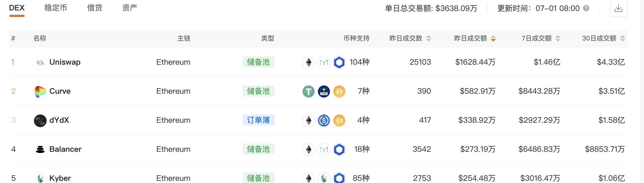
Task: Click the Balancer logo icon
Action: [40, 150]
